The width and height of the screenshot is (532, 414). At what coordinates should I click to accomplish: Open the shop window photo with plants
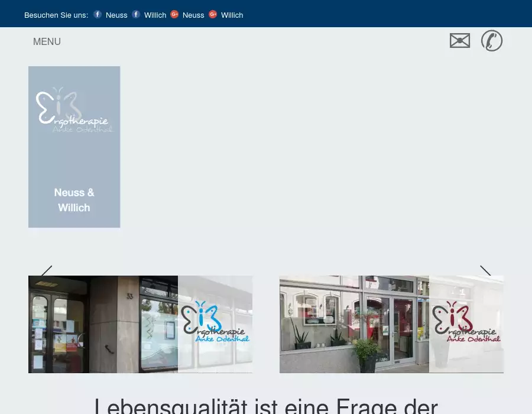coord(353,324)
